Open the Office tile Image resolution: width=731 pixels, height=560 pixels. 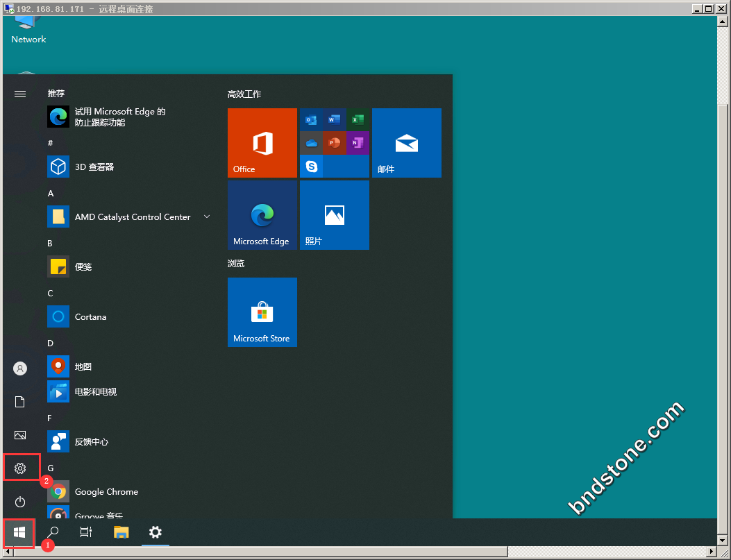tap(262, 143)
